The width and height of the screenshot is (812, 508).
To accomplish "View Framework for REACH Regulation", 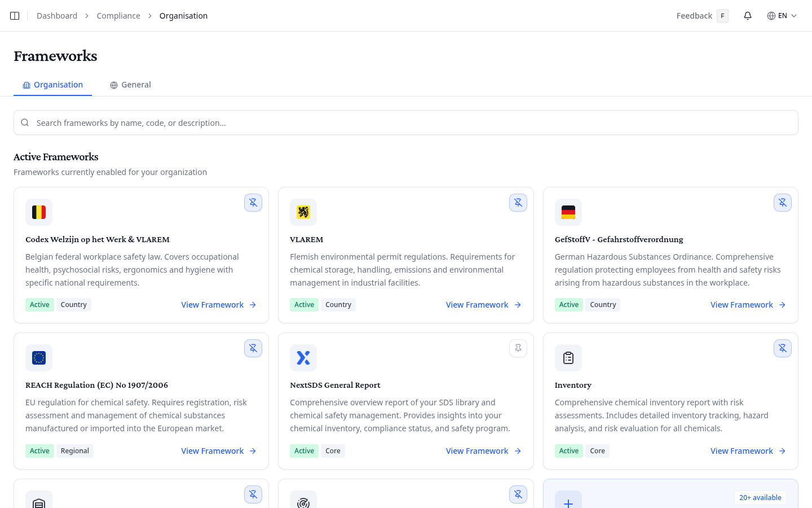I will [219, 451].
